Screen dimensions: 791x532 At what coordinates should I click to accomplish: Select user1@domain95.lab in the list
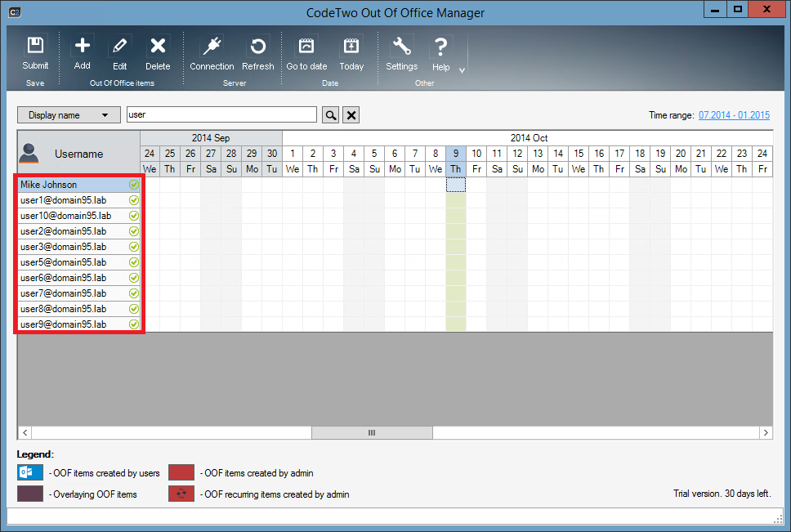coord(78,200)
